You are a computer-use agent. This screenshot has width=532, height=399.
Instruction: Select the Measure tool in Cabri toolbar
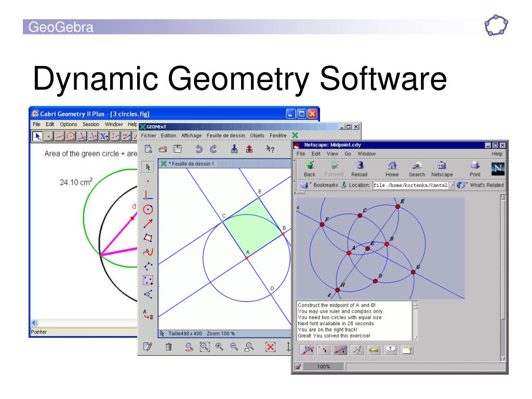(x=127, y=137)
